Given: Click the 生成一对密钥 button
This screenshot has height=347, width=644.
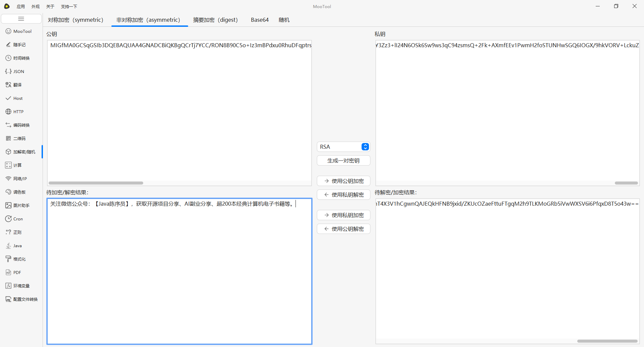Looking at the screenshot, I should 343,160.
